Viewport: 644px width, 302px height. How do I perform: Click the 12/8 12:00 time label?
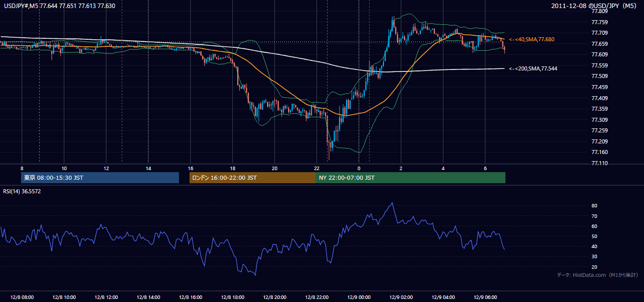pos(106,297)
